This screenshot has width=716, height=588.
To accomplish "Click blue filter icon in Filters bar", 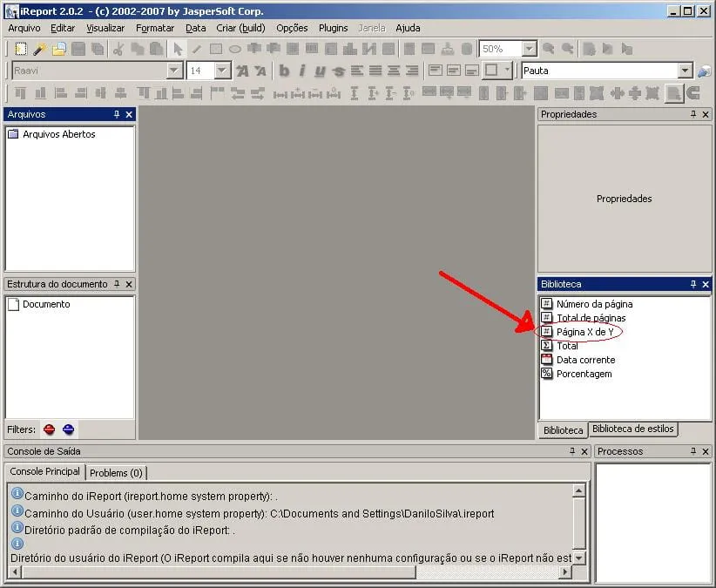I will pos(68,429).
